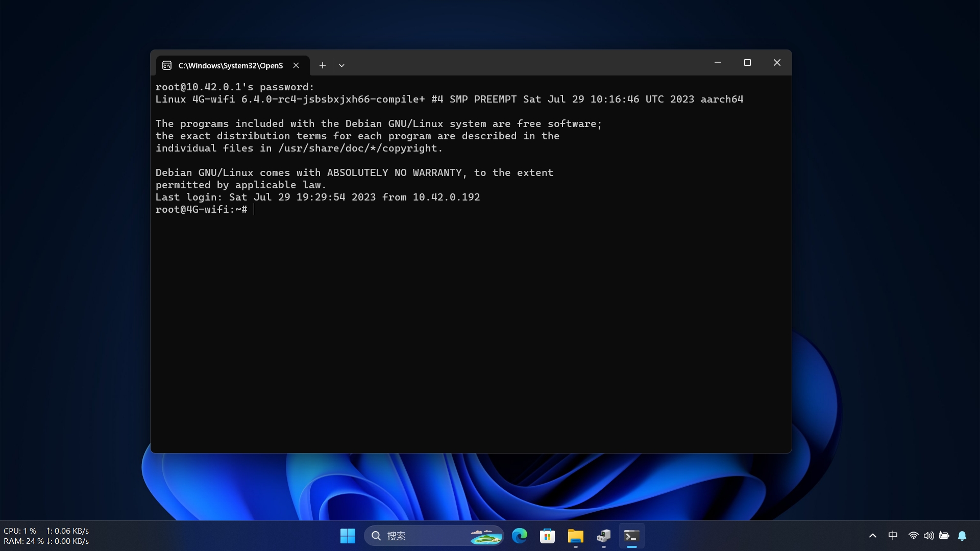The width and height of the screenshot is (980, 551).
Task: Toggle the Chinese input method indicator
Action: [x=893, y=536]
